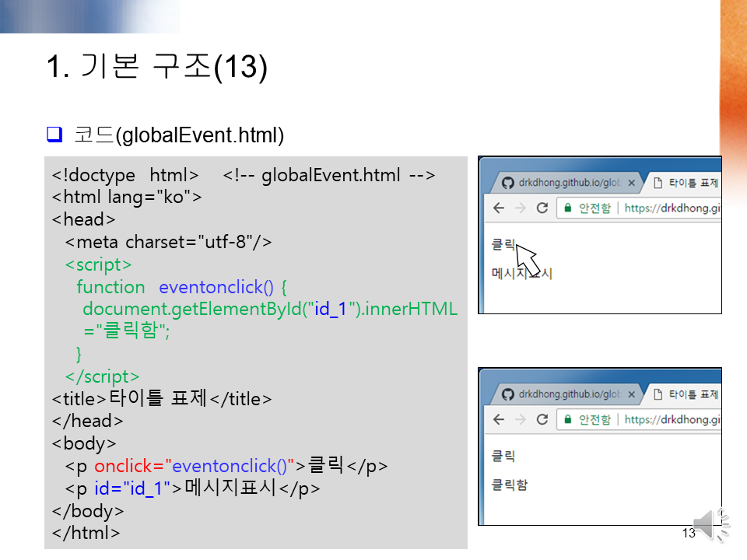Click <p id="id_1">메시지표시</p> line
This screenshot has height=560, width=747.
point(192,488)
